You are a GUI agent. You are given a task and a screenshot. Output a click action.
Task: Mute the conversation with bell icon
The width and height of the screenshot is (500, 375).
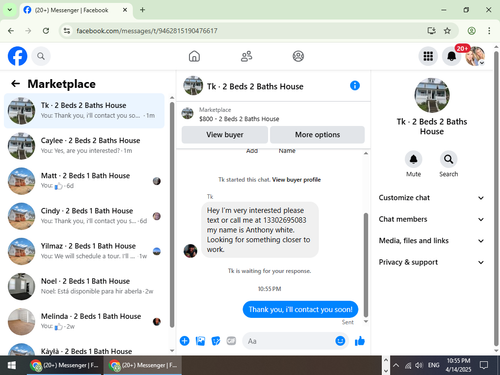pos(413,159)
